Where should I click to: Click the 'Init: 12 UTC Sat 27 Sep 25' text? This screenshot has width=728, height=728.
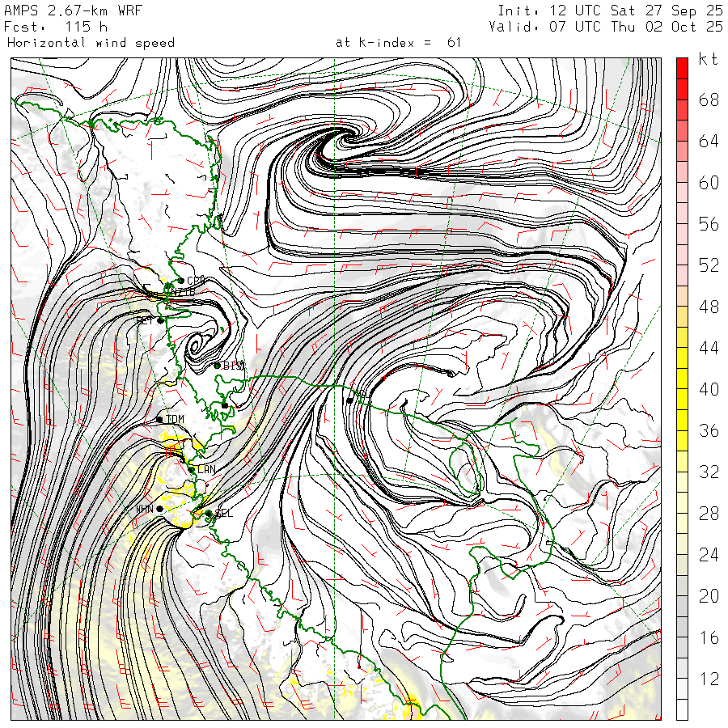[611, 11]
